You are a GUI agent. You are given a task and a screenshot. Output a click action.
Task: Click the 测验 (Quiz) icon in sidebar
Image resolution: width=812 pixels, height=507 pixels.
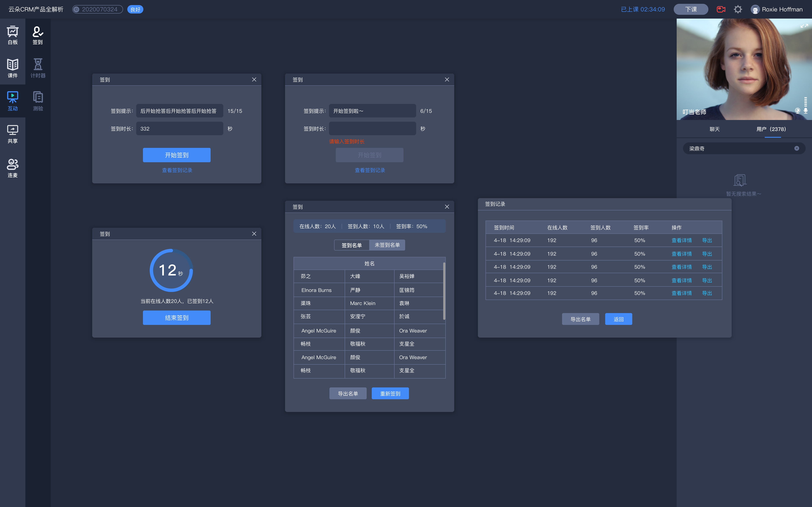coord(37,99)
